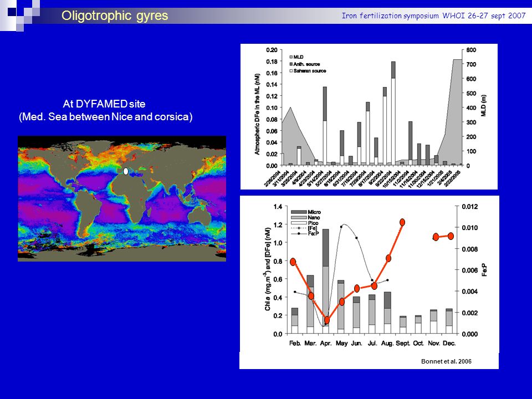The height and width of the screenshot is (399, 532).
Task: Click the 'Jul.' month label
Action: [x=372, y=343]
